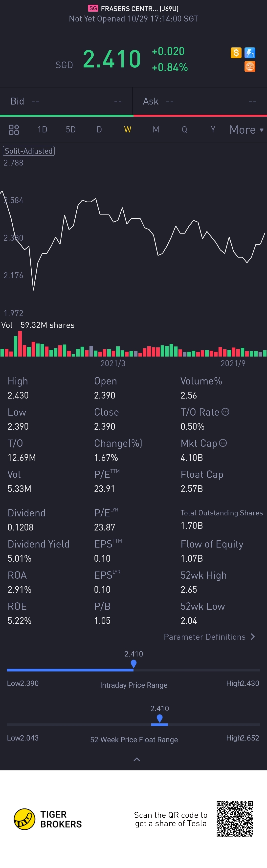
Task: Open Parameter Definitions link
Action: [x=209, y=636]
